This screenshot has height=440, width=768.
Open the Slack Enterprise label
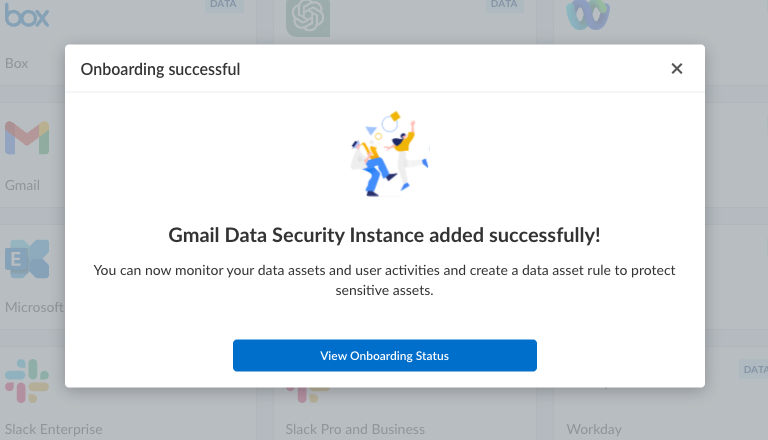(54, 429)
